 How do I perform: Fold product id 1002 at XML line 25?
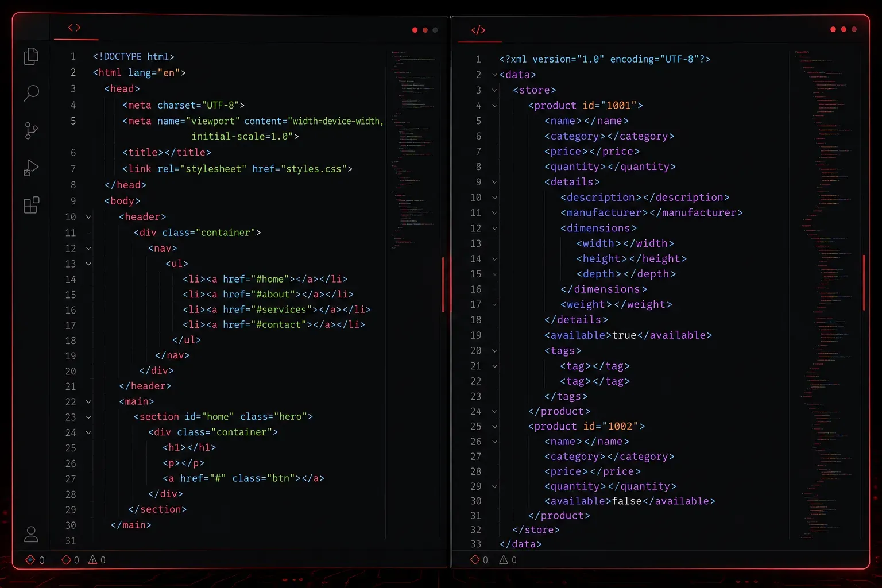[494, 427]
